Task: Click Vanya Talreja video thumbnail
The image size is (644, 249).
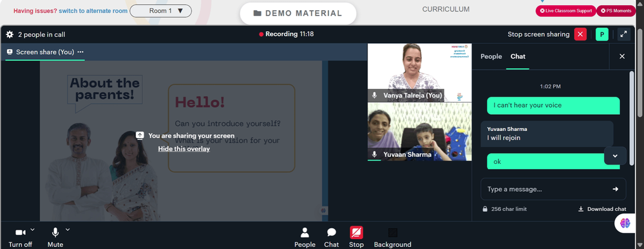Action: 419,72
